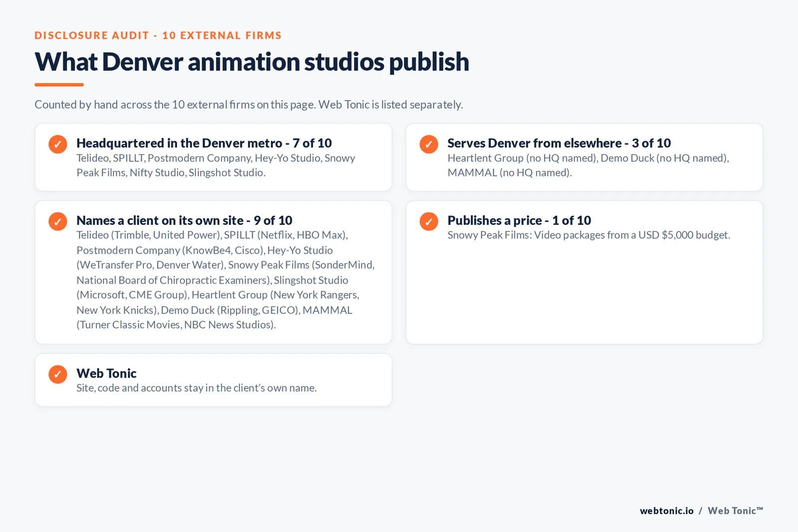Click the checkmark icon beside Serves Denver from elsewhere
The image size is (798, 532).
pyautogui.click(x=429, y=144)
